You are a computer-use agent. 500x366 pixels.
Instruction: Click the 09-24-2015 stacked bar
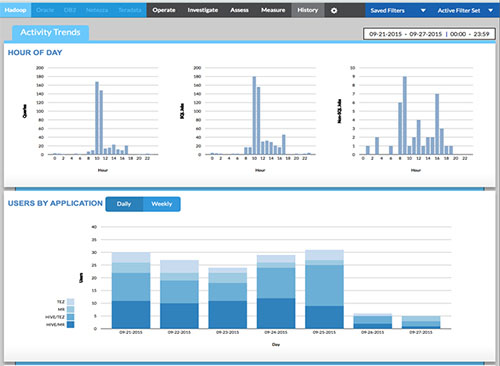coord(276,292)
